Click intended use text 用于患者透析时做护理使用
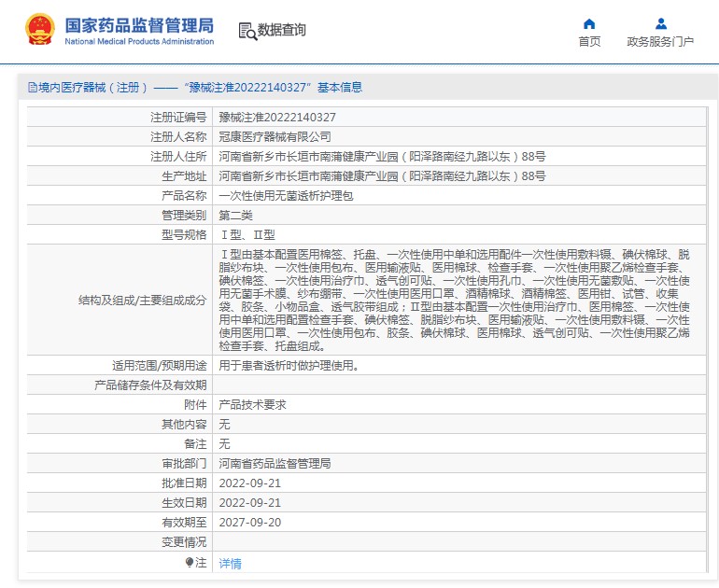719x588 pixels. [x=289, y=366]
